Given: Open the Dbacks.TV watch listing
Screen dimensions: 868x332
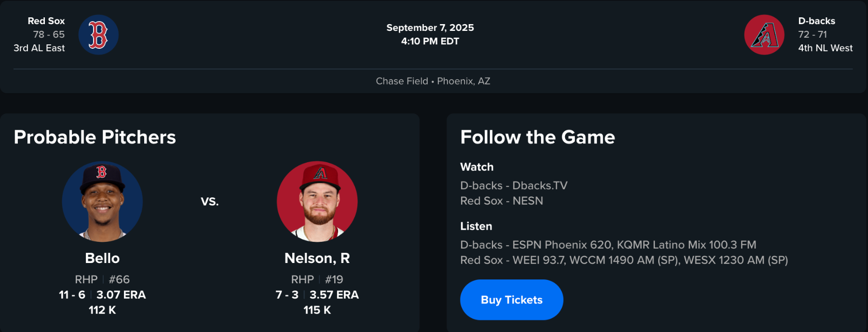Looking at the screenshot, I should point(514,185).
